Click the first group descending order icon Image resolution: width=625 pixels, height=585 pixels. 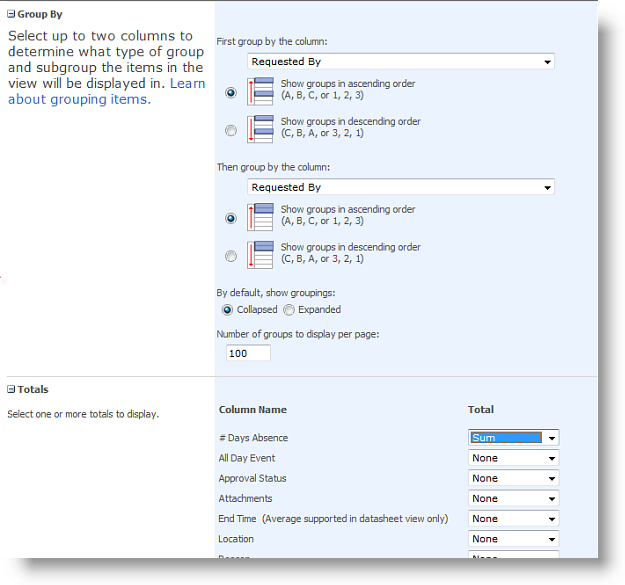coord(260,129)
